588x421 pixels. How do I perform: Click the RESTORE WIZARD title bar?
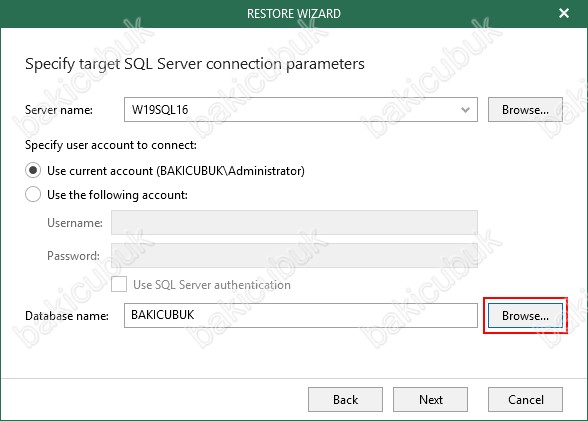(294, 13)
